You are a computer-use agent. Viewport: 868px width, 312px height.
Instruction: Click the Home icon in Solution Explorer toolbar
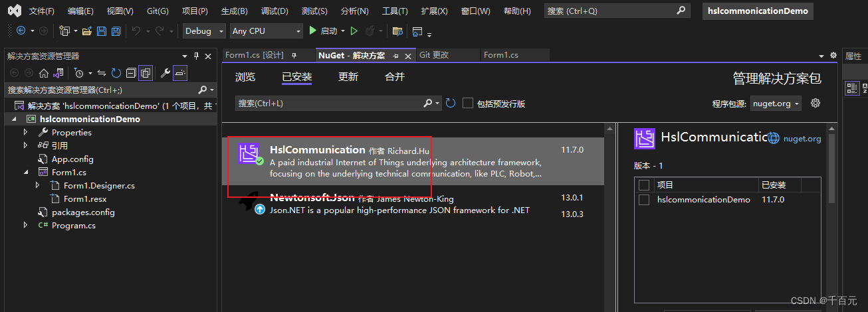[x=44, y=73]
